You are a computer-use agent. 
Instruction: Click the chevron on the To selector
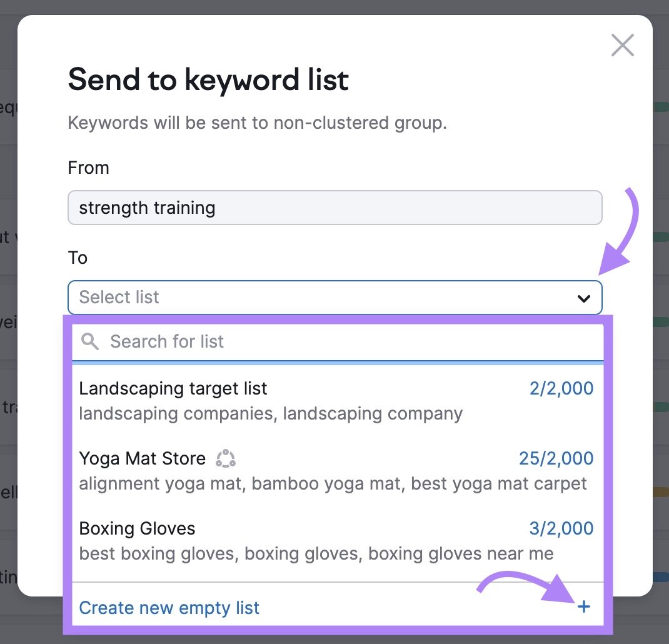(x=583, y=298)
